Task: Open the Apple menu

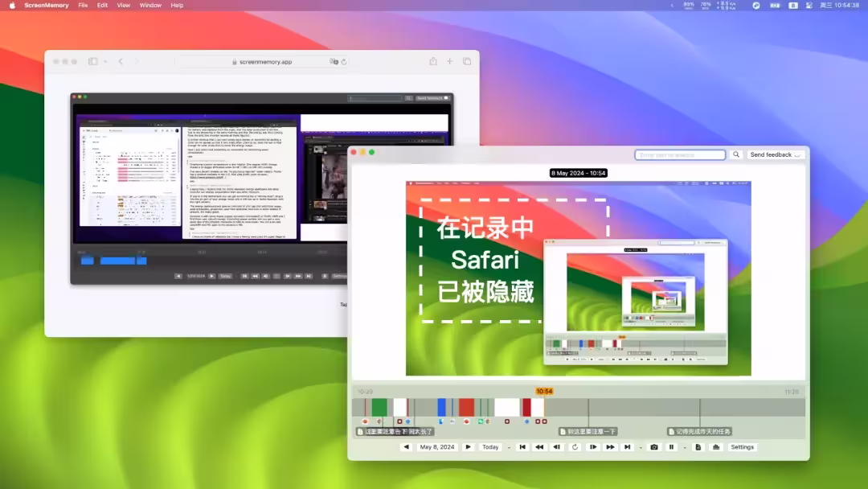Action: [x=11, y=5]
